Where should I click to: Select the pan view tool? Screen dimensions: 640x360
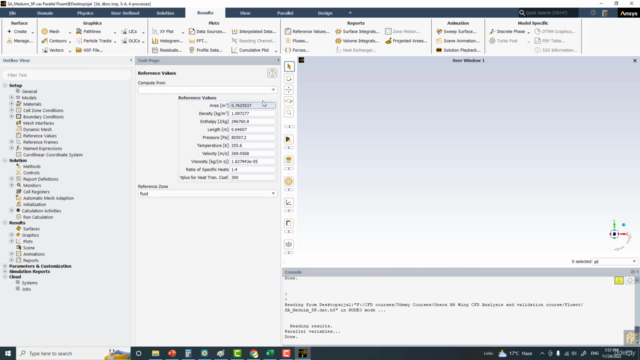[289, 90]
